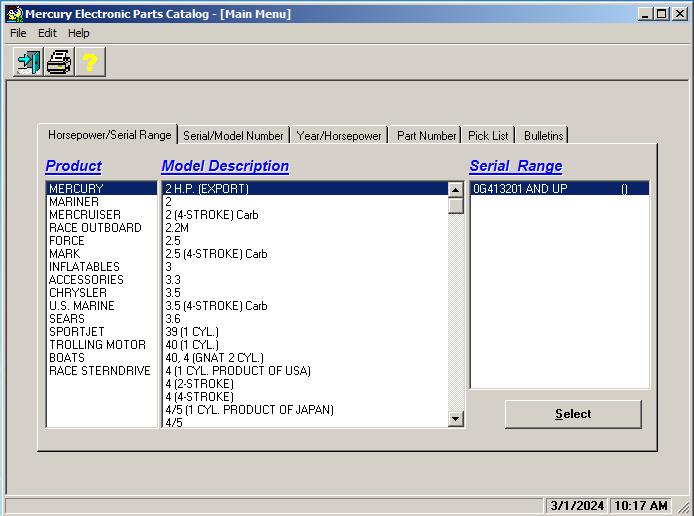
Task: Open the Part Number tab
Action: coord(426,136)
